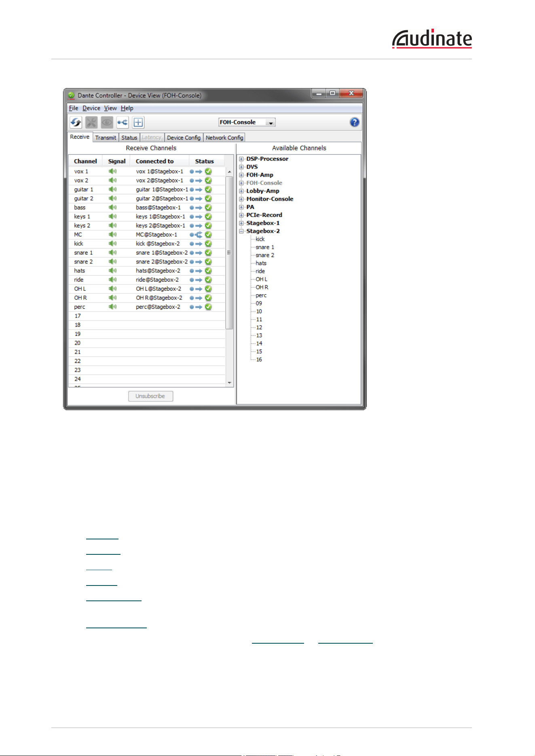535x756 pixels.
Task: Click signal speaker icon for OH L
Action: click(112, 289)
